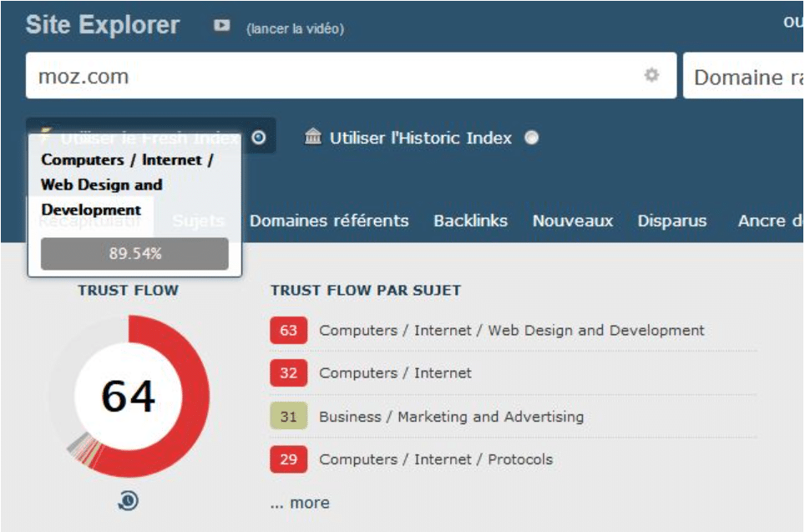The width and height of the screenshot is (805, 532).
Task: Open the Domaine dropdown beside search field
Action: [744, 75]
